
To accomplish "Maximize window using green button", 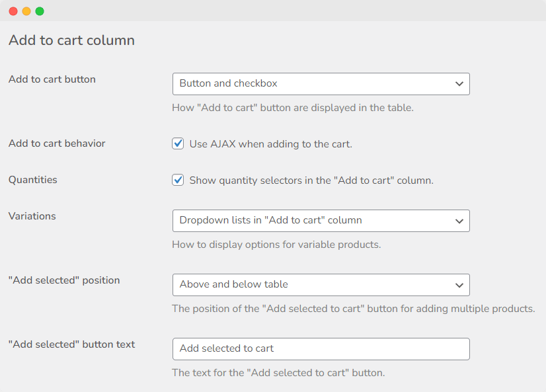I will [40, 11].
